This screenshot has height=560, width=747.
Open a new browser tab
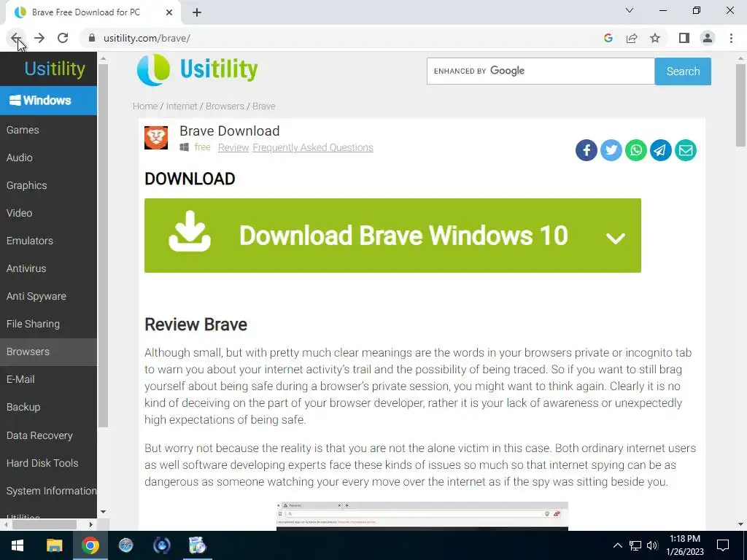click(x=197, y=13)
